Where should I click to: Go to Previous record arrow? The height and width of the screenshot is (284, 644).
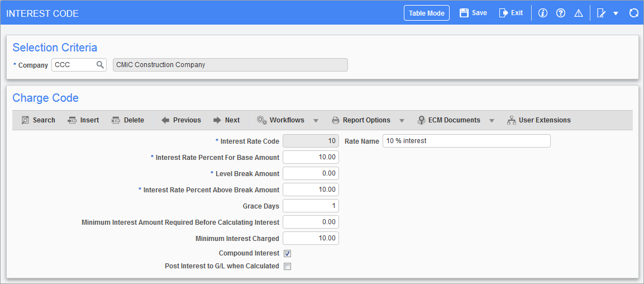(165, 120)
